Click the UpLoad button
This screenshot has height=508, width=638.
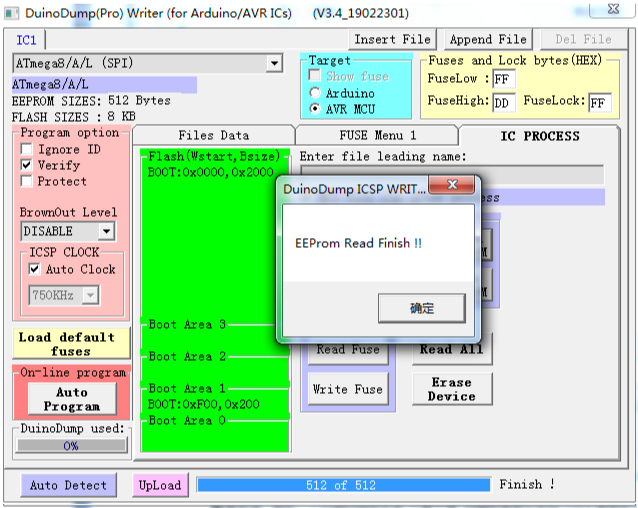[x=160, y=485]
